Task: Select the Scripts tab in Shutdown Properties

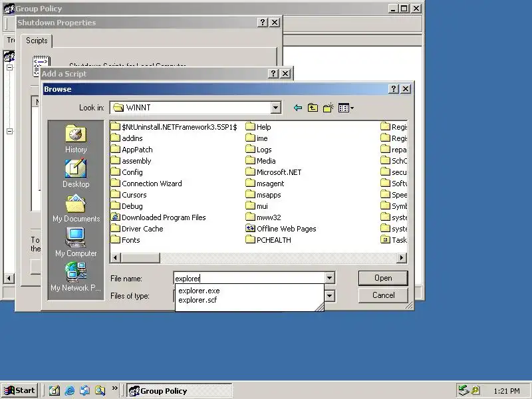Action: tap(37, 41)
